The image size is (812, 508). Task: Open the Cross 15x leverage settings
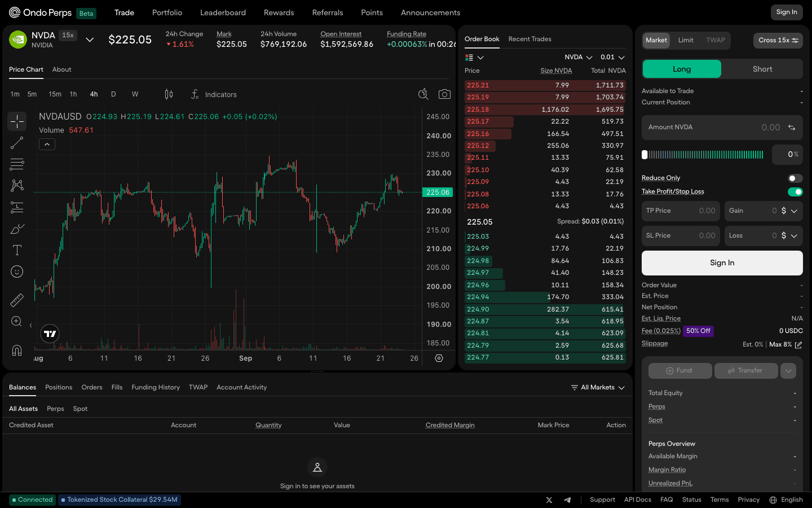[778, 40]
